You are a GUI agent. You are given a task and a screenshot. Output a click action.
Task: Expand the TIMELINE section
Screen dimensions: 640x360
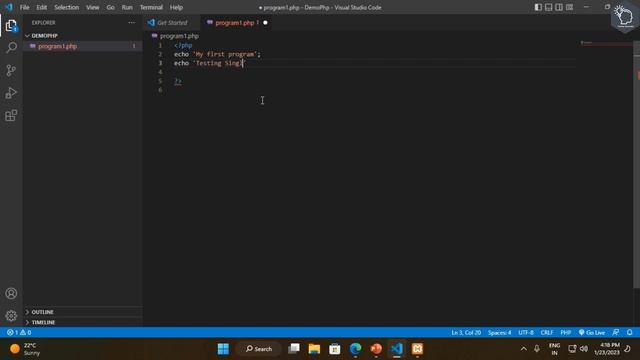tap(82, 322)
